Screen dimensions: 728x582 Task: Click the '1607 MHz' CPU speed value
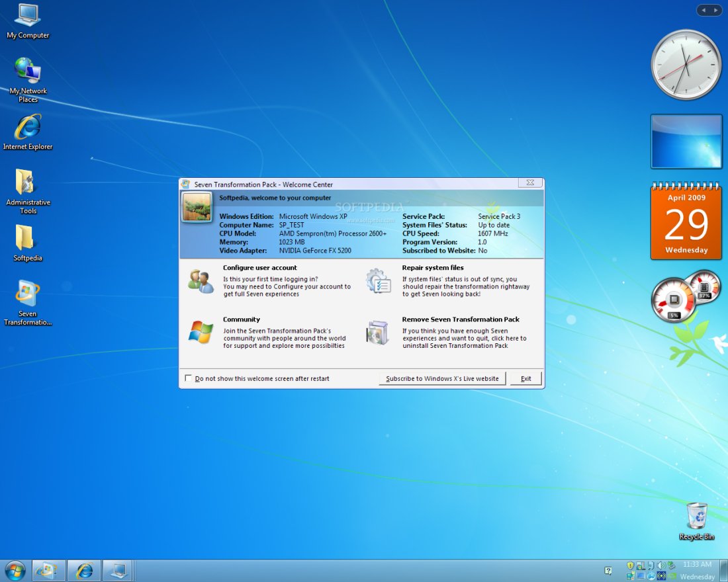coord(493,233)
